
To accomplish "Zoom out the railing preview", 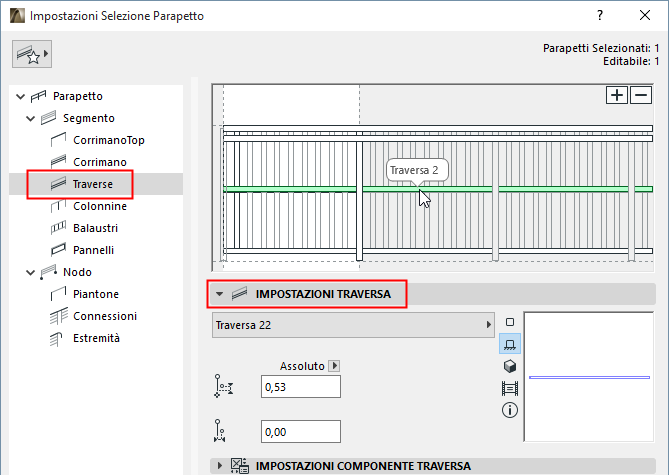I will point(641,95).
